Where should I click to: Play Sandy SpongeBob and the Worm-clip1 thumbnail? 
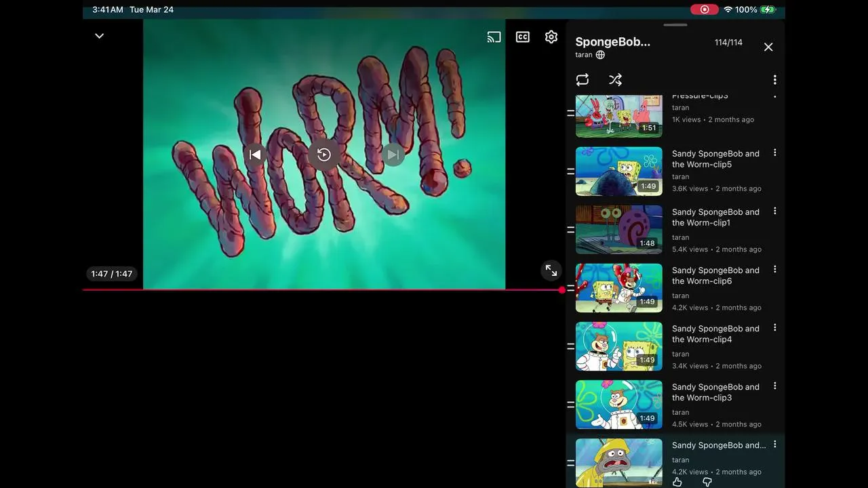[619, 230]
